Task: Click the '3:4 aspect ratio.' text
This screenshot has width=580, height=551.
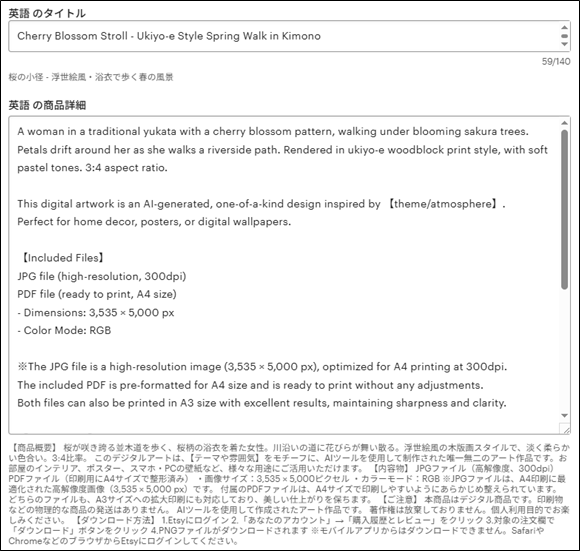Action: pyautogui.click(x=127, y=168)
